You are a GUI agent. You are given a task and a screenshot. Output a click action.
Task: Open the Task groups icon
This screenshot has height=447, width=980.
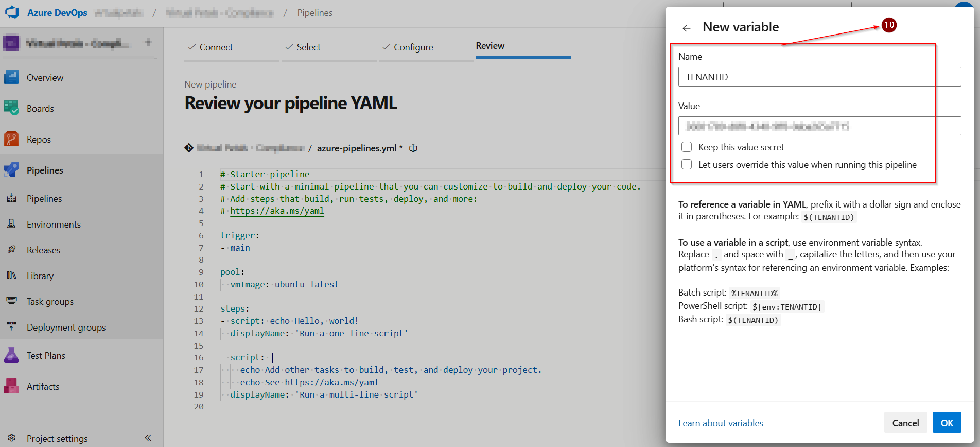11,301
